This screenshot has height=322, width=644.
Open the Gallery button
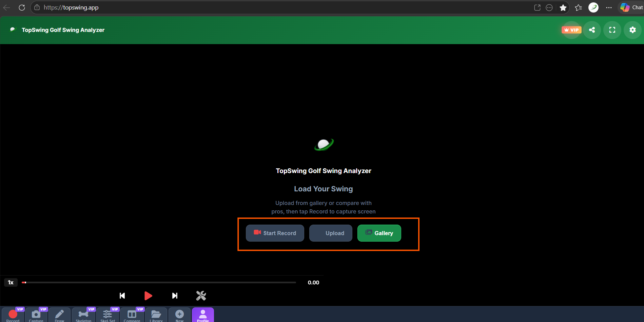coord(379,233)
